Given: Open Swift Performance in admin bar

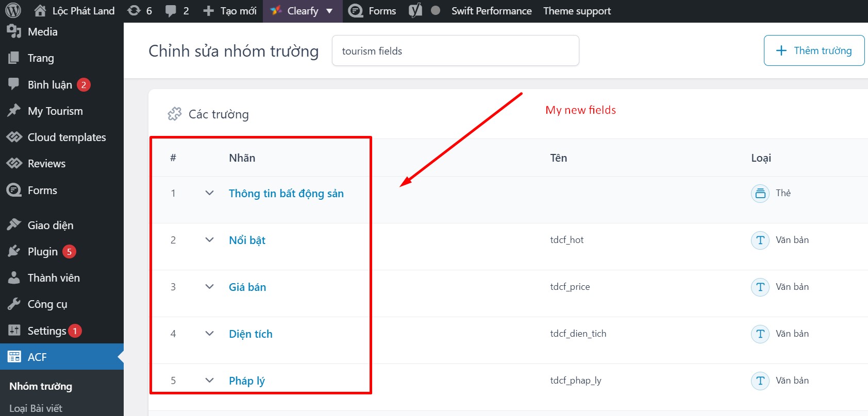Looking at the screenshot, I should (491, 11).
